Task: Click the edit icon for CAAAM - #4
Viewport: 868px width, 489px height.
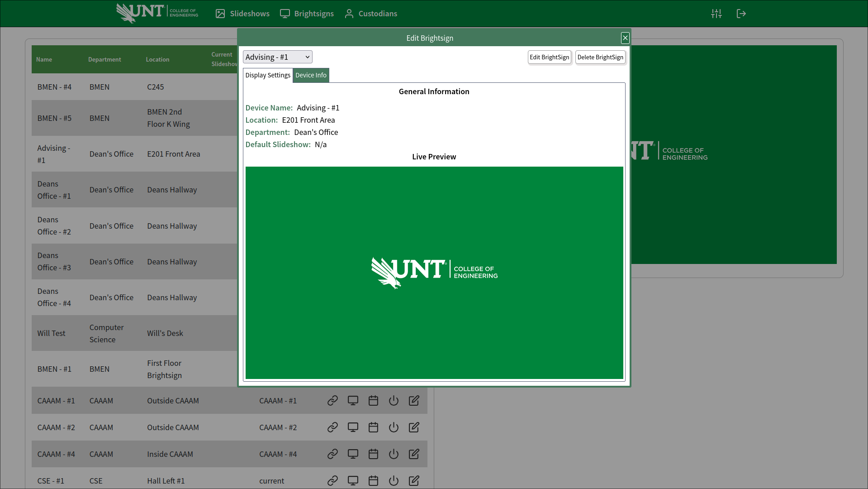Action: coord(414,454)
